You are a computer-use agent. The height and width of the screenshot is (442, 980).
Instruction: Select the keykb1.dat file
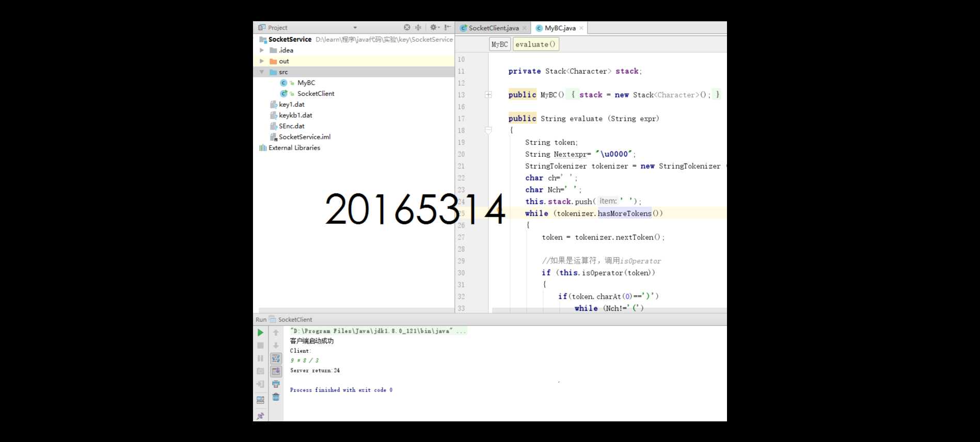tap(295, 115)
